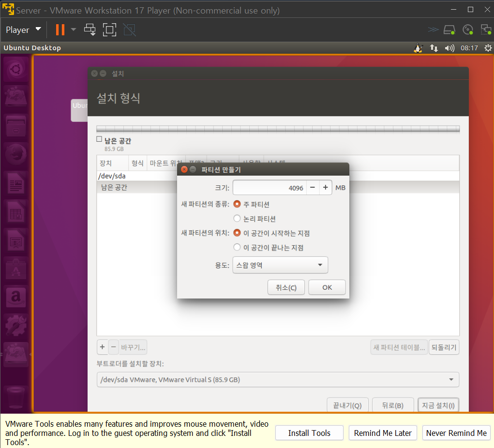Viewport: 494px width, 448px height.
Task: Open the Trash launcher icon
Action: pyautogui.click(x=16, y=398)
